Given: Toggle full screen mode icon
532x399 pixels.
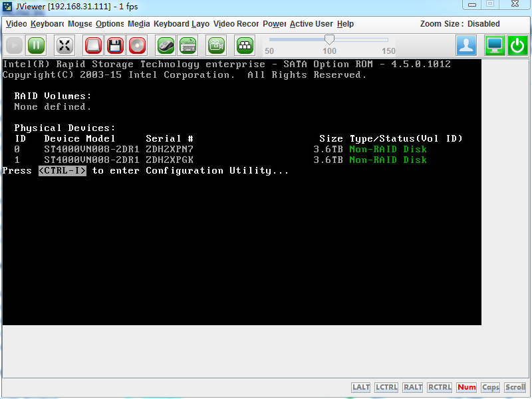Looking at the screenshot, I should [65, 45].
